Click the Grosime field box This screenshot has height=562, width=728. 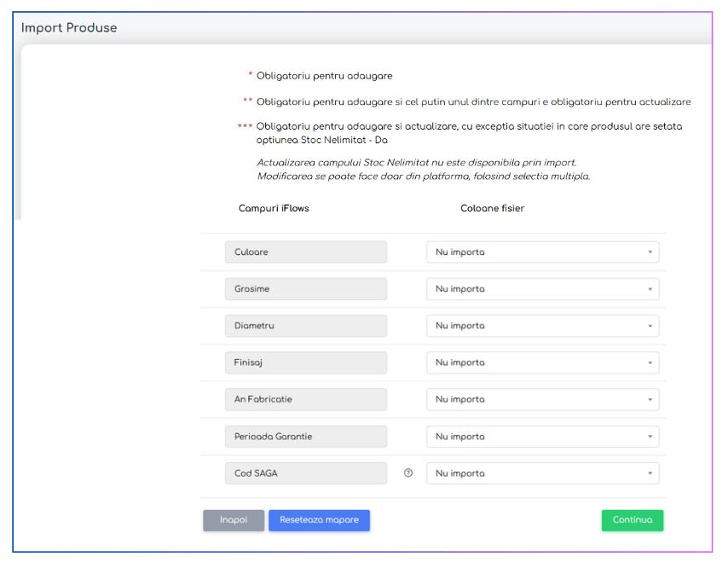(305, 289)
